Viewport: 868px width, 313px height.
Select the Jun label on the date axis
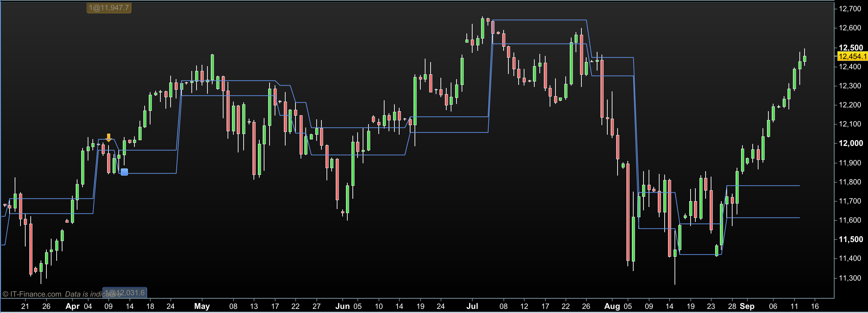tap(343, 306)
